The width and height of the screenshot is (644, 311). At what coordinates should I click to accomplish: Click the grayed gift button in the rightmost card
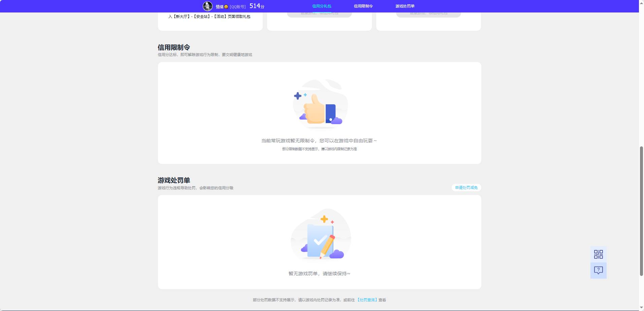click(x=428, y=13)
